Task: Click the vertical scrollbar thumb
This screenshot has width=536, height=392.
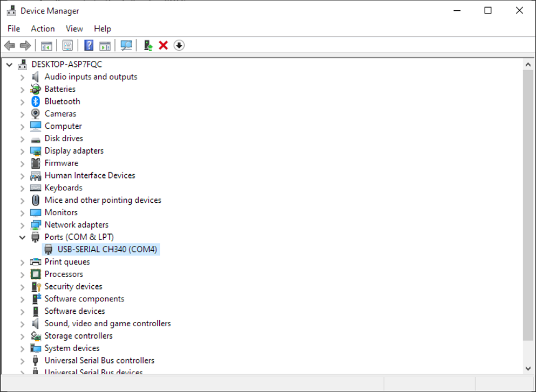Action: point(528,205)
